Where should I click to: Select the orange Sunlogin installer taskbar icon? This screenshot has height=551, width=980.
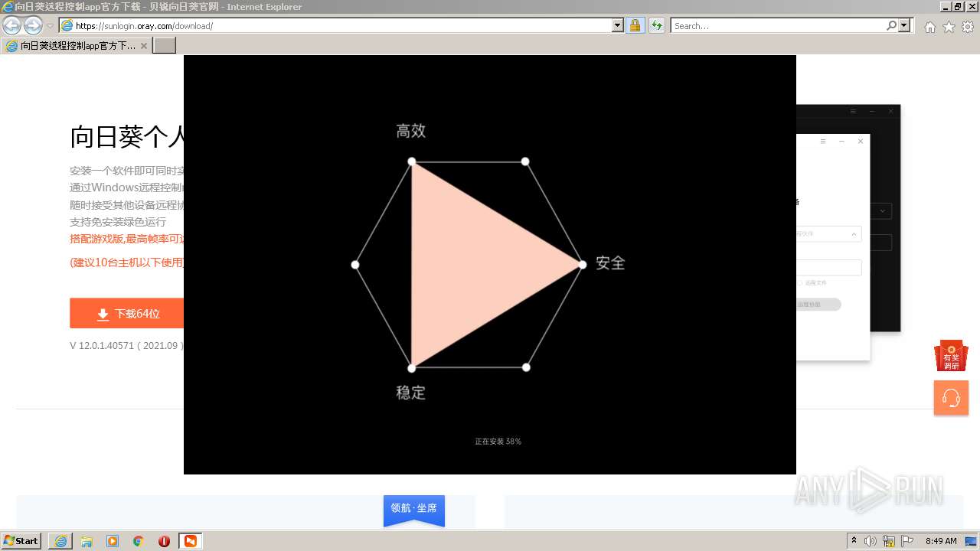190,541
